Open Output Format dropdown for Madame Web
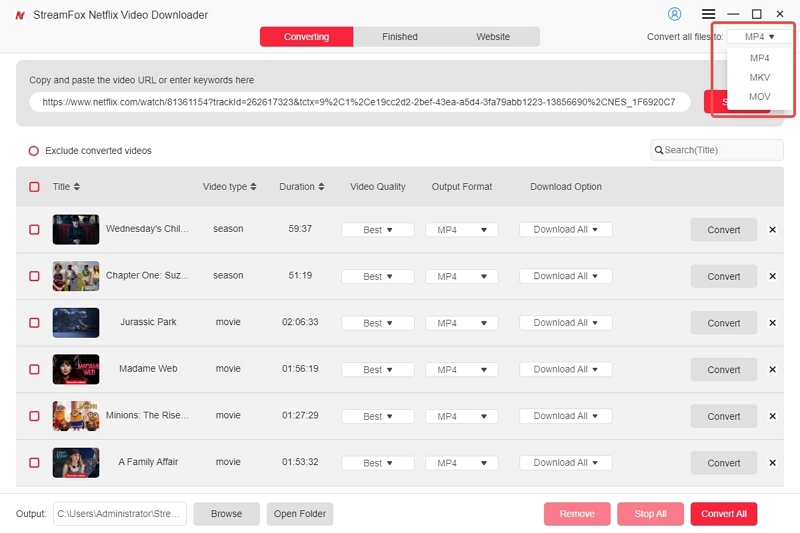Viewport: 800px width, 533px height. 461,369
